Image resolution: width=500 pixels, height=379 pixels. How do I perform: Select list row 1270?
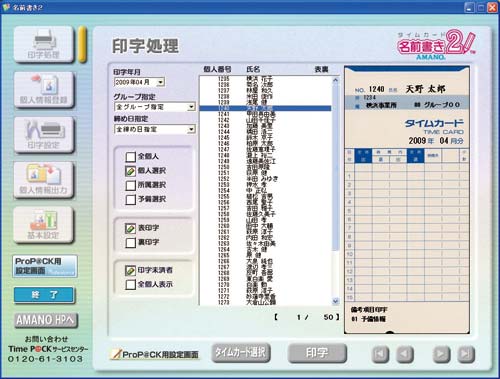[265, 285]
